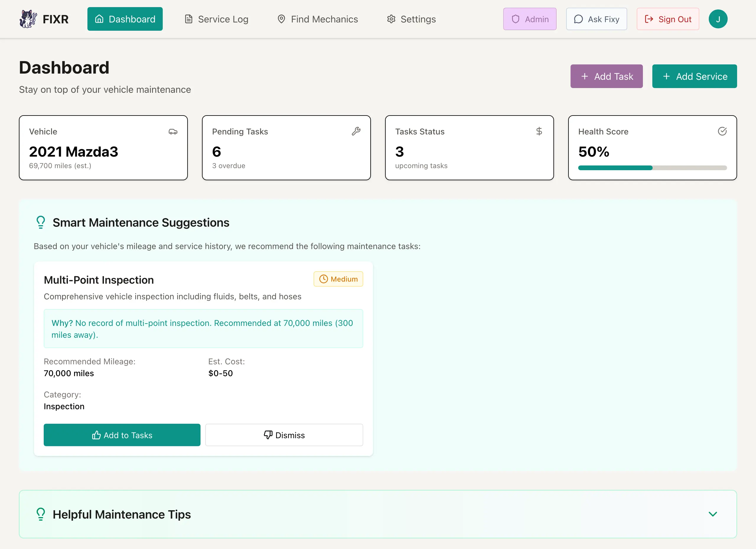Click the J user avatar
The height and width of the screenshot is (549, 756).
click(x=718, y=19)
